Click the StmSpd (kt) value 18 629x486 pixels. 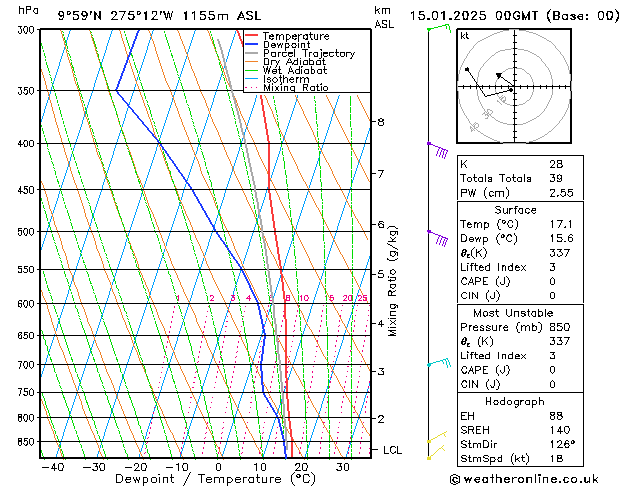556,459
